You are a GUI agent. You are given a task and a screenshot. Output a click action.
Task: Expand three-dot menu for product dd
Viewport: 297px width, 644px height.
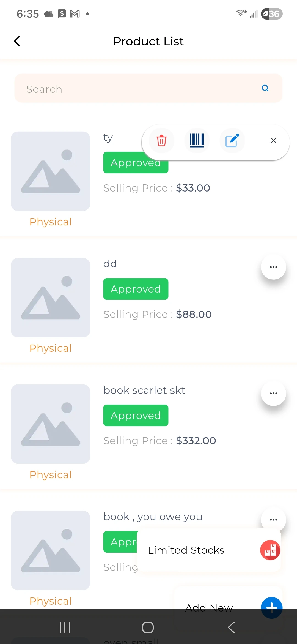(273, 267)
